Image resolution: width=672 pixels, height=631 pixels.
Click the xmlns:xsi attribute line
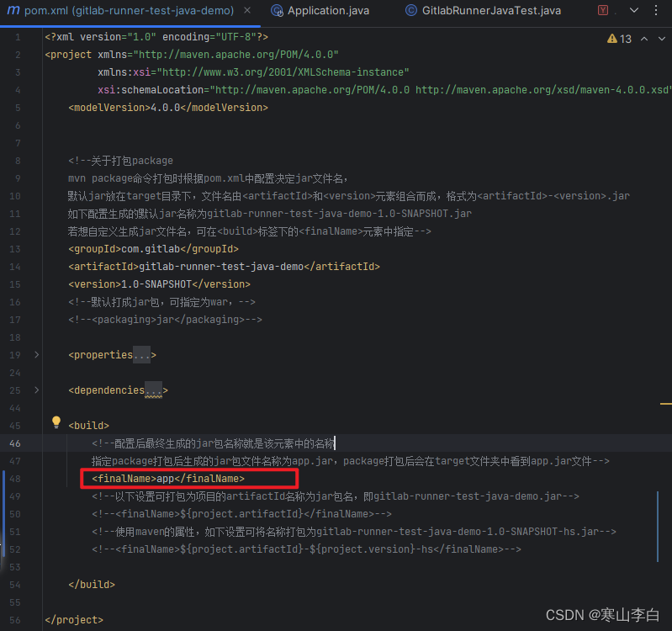pos(253,72)
